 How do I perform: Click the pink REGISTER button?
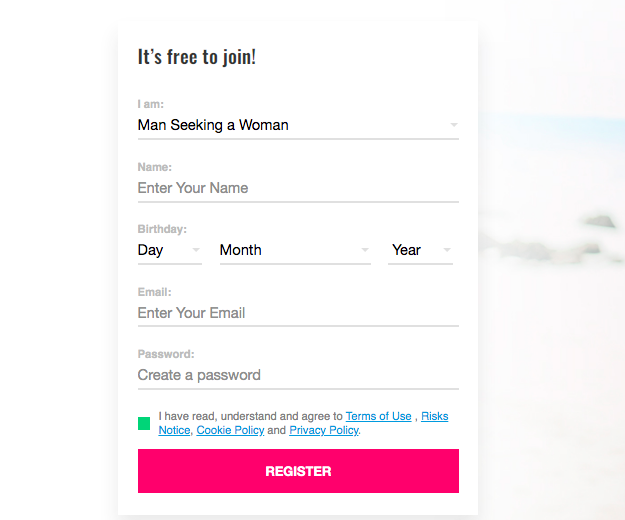coord(298,471)
